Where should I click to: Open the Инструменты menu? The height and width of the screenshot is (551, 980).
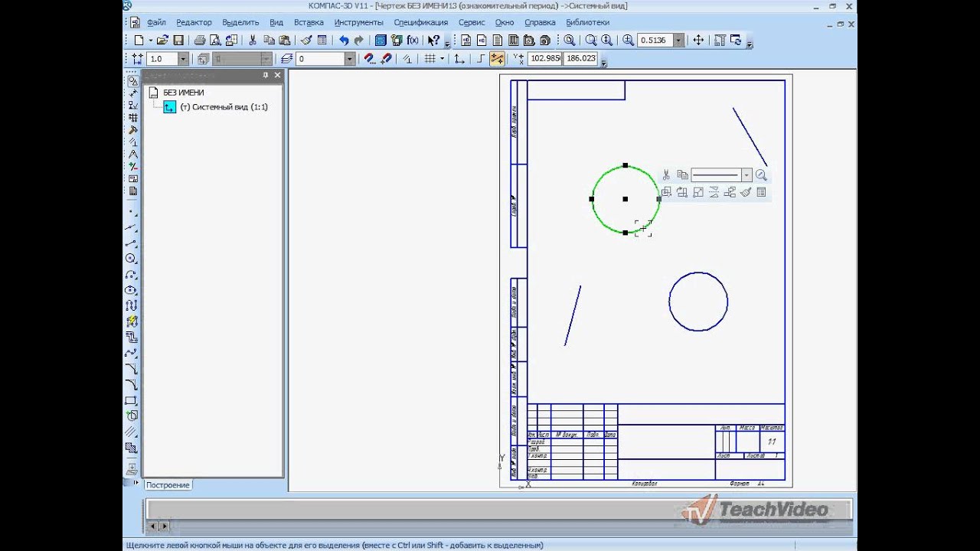tap(358, 23)
